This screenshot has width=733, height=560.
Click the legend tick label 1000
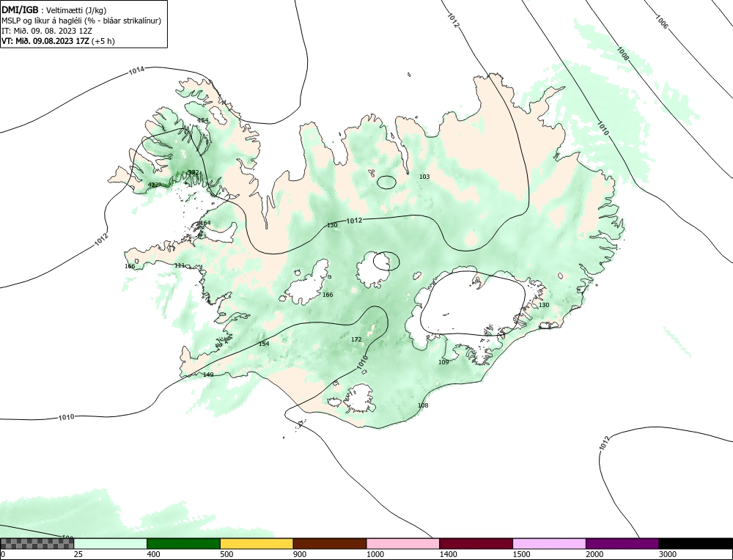coord(375,554)
